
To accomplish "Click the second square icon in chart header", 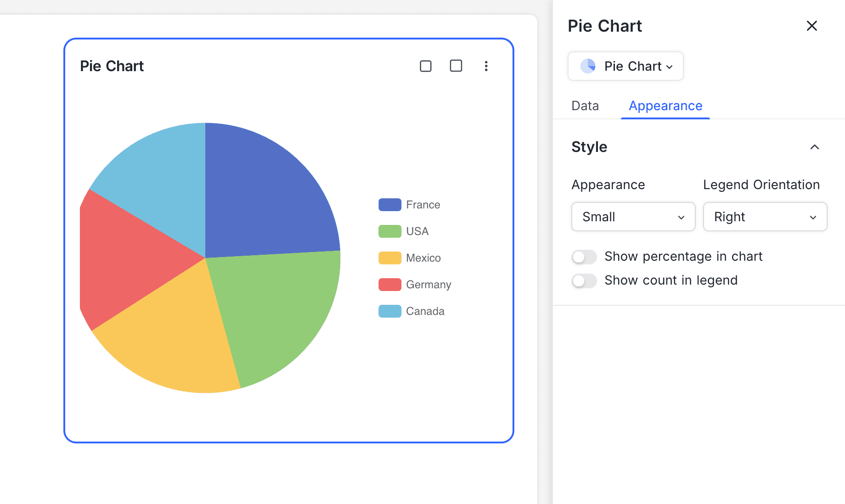I will 456,66.
